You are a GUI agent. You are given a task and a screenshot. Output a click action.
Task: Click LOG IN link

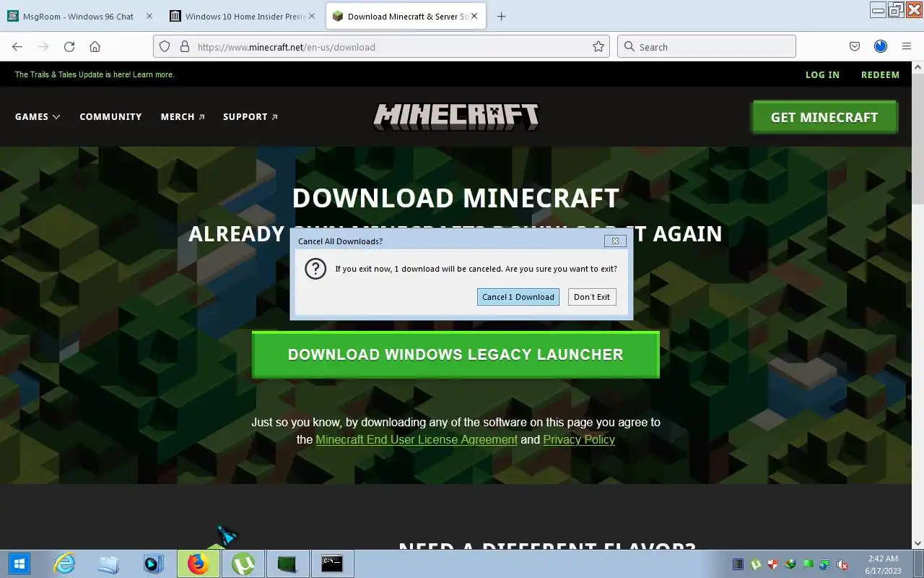click(x=822, y=74)
